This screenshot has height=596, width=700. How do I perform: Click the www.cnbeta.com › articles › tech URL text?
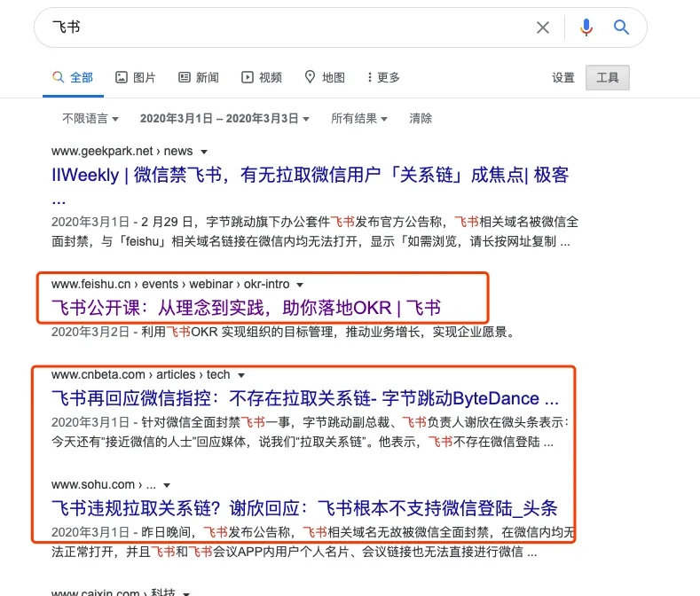[141, 374]
